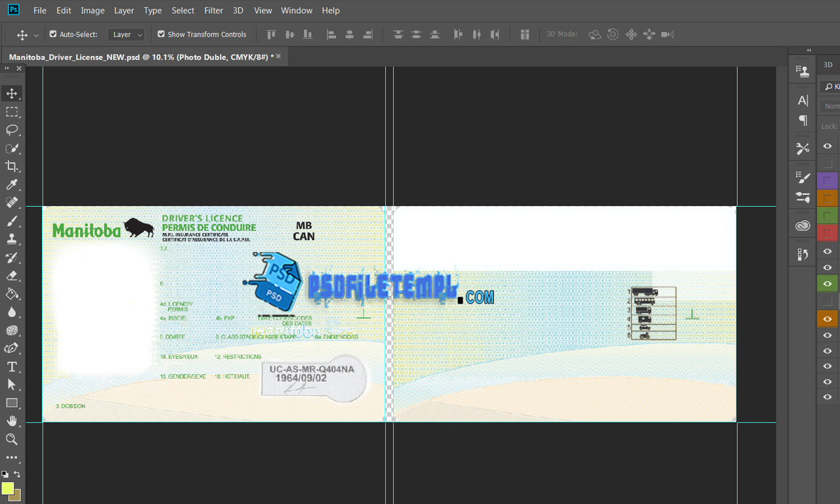Select the Eyedropper tool
840x504 pixels.
tap(12, 184)
